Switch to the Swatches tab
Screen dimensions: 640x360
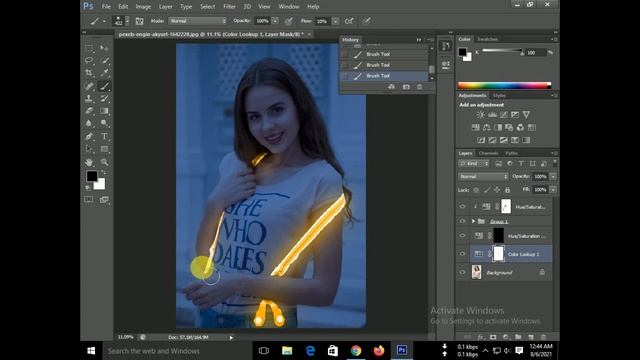(488, 39)
